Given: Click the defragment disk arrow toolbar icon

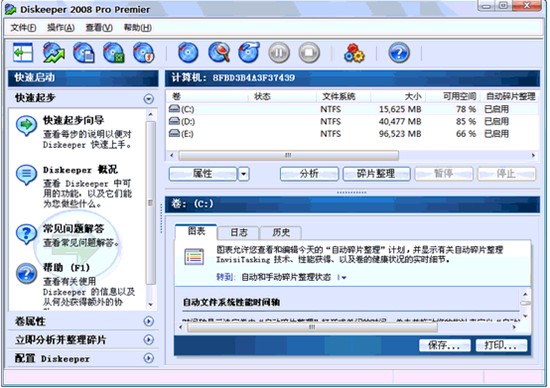Looking at the screenshot, I should click(249, 53).
